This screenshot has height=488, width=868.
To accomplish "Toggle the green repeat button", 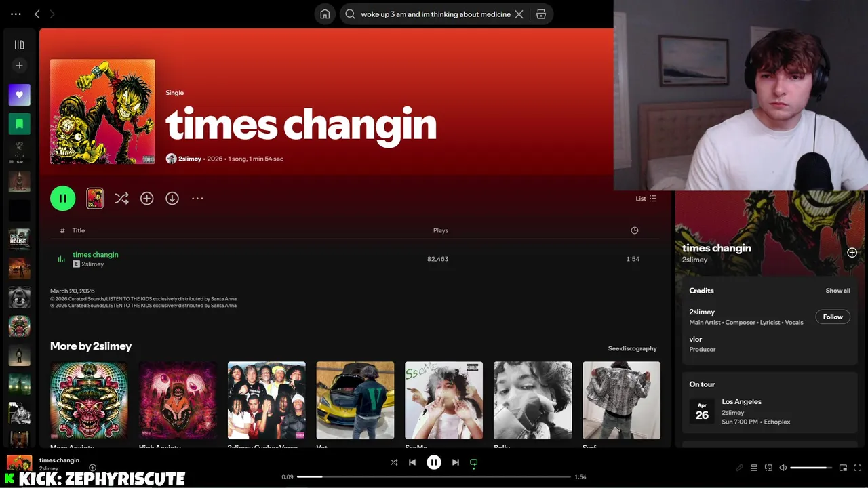I will tap(474, 462).
